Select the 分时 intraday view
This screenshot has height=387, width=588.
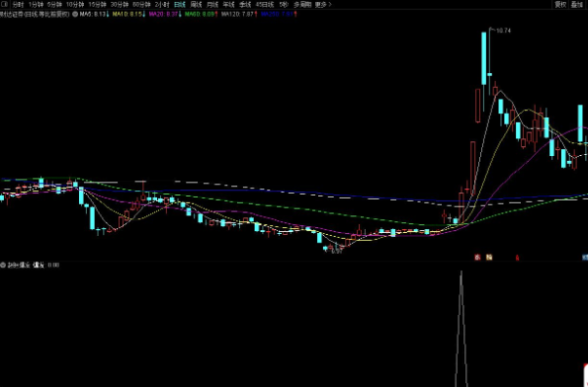18,5
